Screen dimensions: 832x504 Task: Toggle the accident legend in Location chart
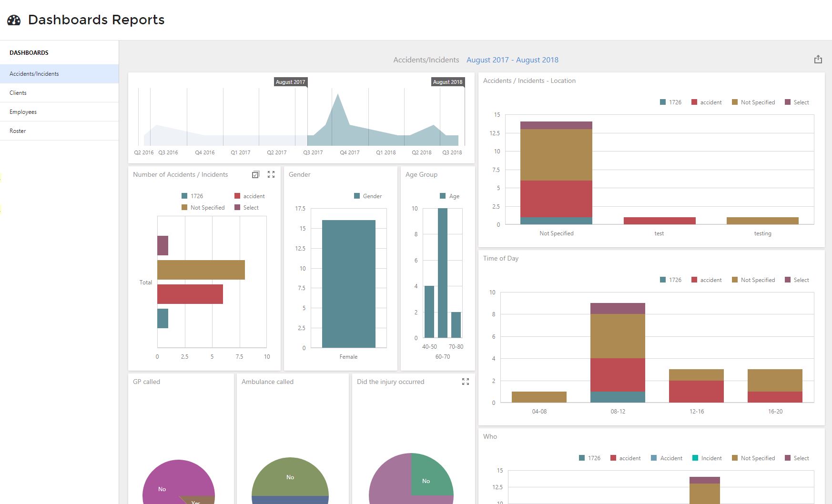point(706,102)
